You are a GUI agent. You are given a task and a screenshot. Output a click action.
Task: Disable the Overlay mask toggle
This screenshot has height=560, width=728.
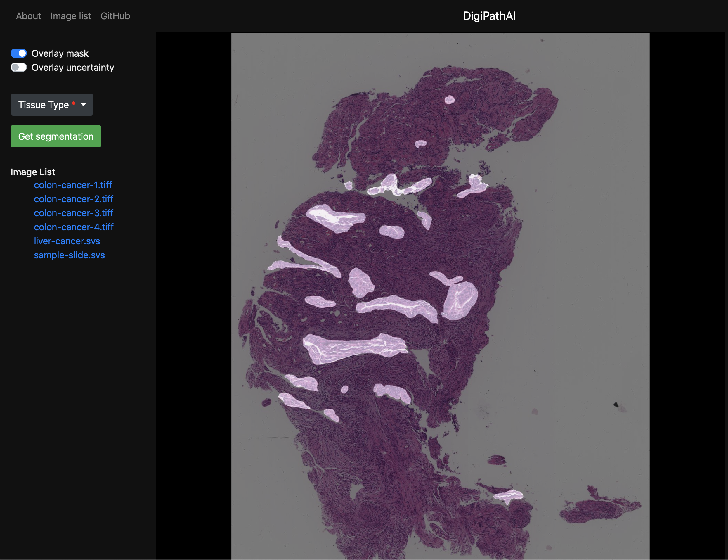(x=19, y=53)
